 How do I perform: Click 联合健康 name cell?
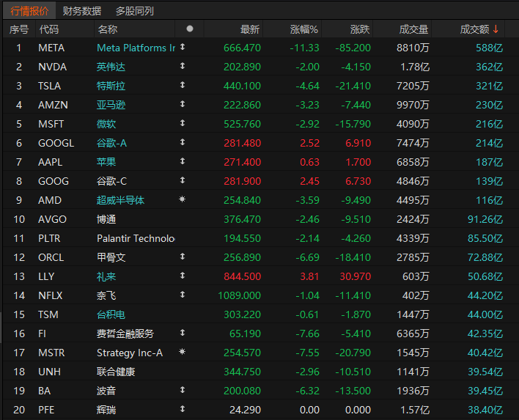coord(116,372)
